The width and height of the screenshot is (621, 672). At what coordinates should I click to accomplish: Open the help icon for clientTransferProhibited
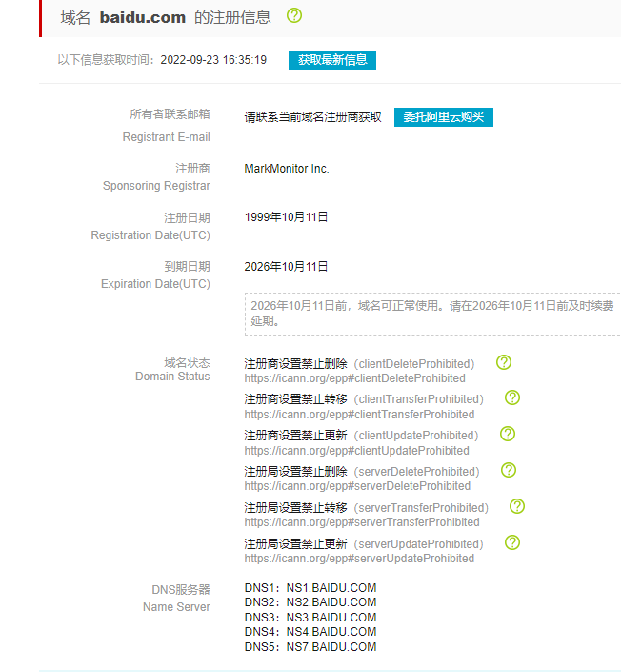[512, 397]
